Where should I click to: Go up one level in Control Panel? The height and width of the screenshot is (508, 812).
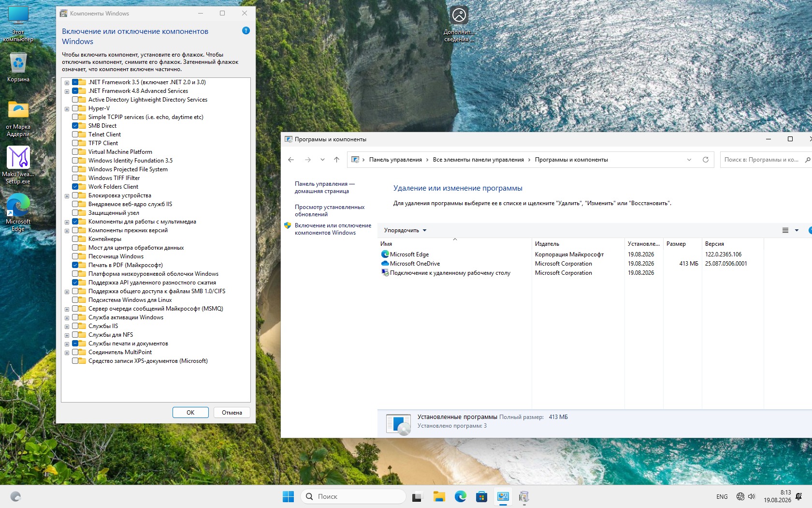pos(337,160)
